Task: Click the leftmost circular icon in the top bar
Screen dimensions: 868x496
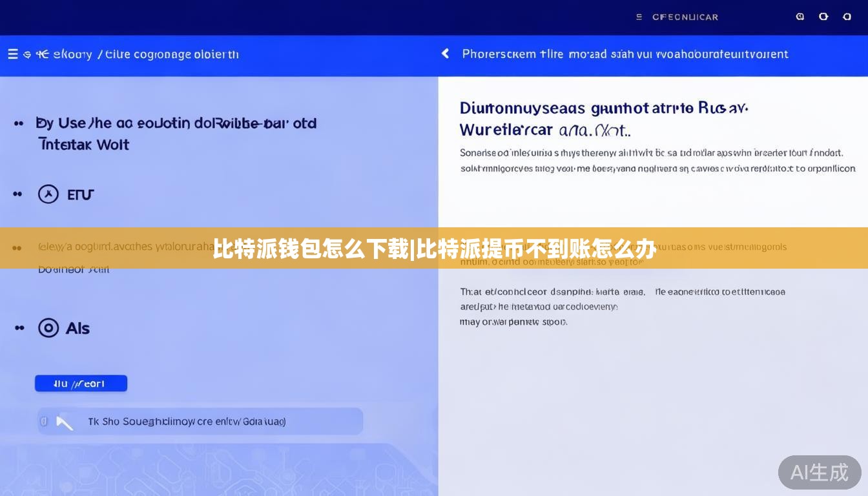Action: point(800,17)
